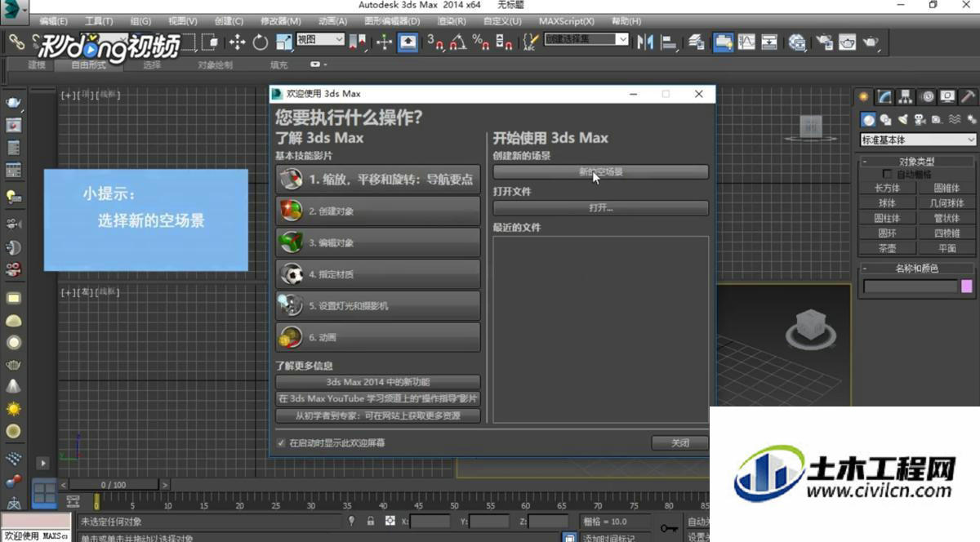The width and height of the screenshot is (980, 542).
Task: Open the Create command panel tab
Action: pyautogui.click(x=865, y=97)
